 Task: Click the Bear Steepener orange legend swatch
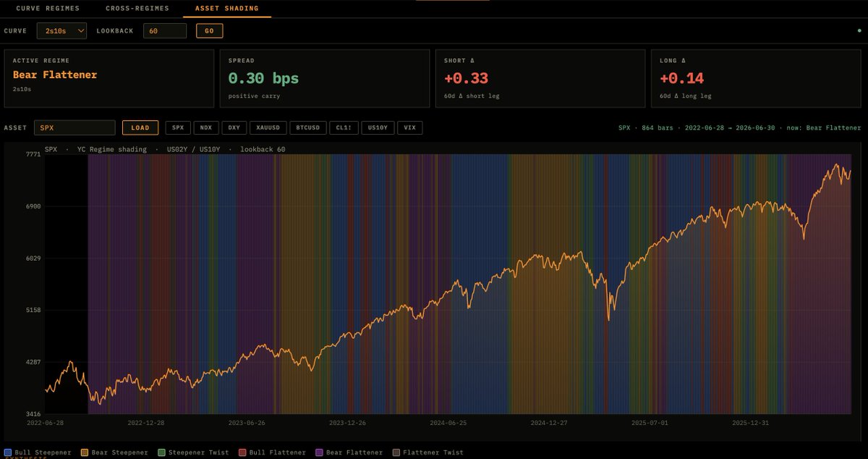[85, 452]
